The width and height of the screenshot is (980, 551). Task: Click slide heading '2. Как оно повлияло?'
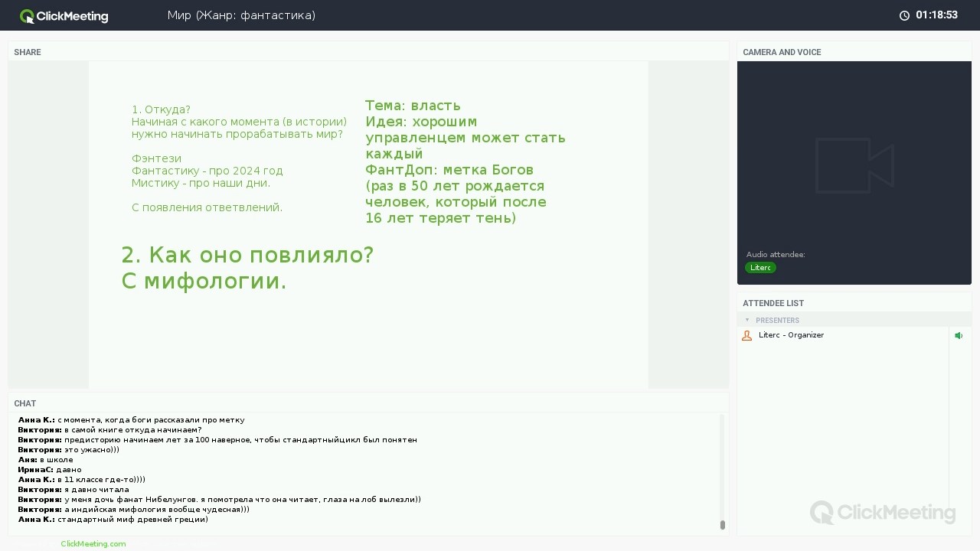tap(248, 256)
